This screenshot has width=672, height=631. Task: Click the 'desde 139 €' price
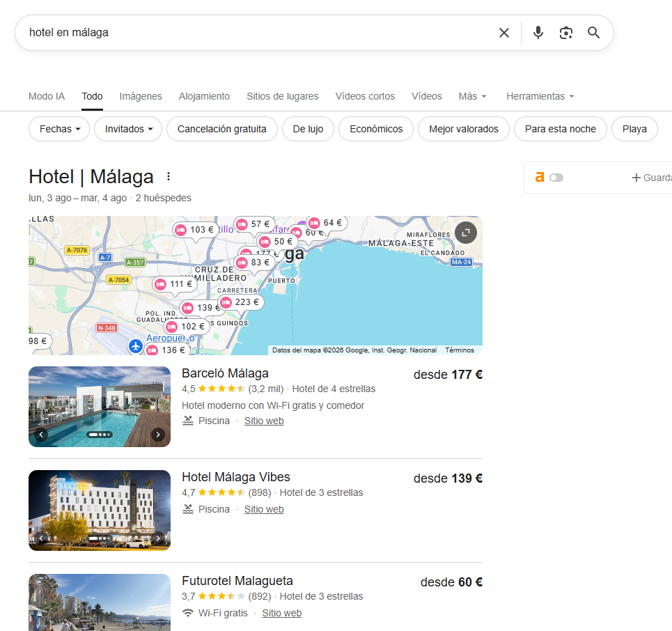coord(448,478)
